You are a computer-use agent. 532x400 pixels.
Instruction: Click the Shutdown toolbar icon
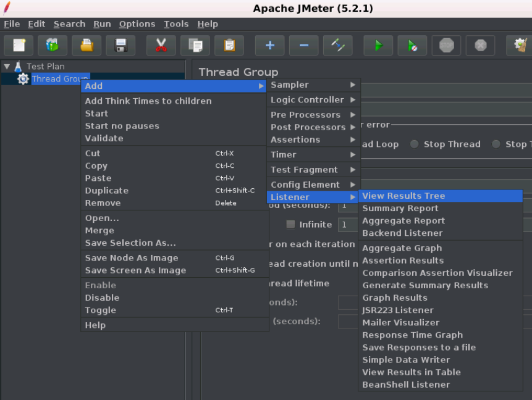point(480,45)
